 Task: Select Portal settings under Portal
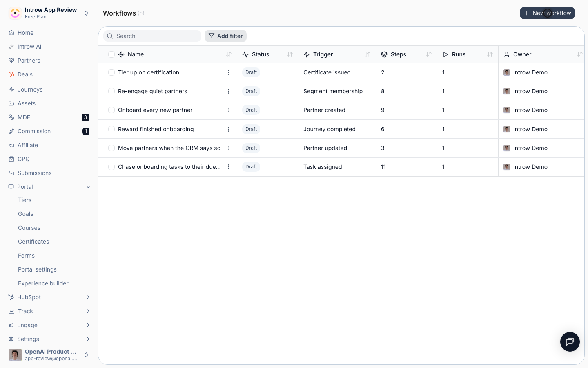(x=37, y=269)
